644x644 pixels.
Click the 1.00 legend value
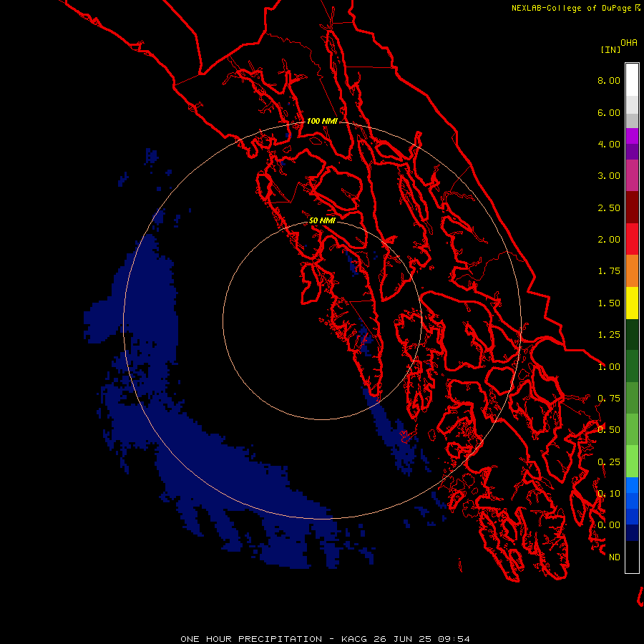[x=609, y=367]
